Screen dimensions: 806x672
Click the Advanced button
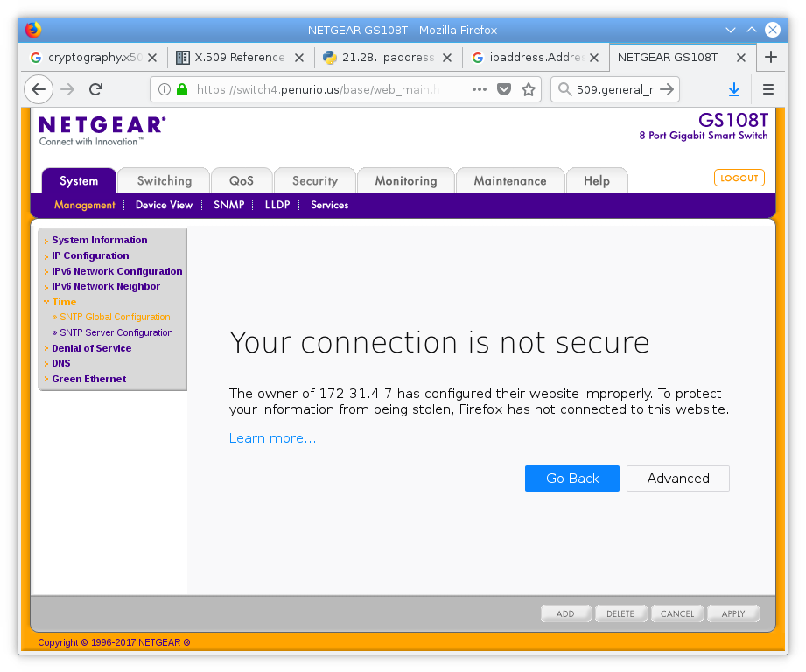pyautogui.click(x=678, y=479)
